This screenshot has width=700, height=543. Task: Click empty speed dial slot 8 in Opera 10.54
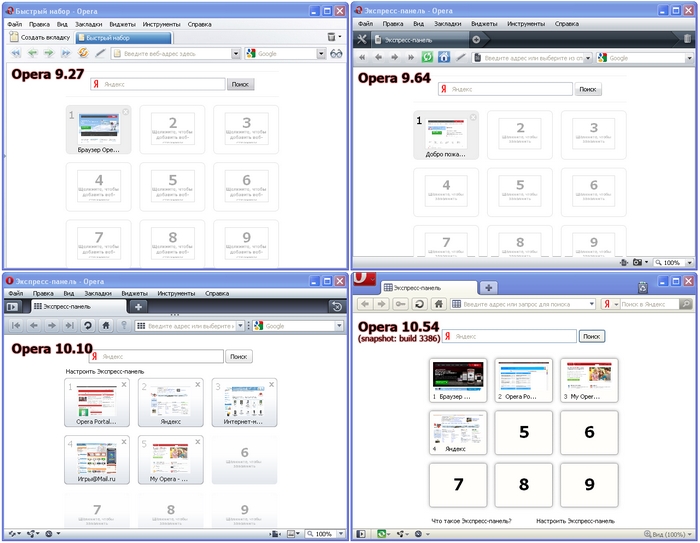(526, 484)
